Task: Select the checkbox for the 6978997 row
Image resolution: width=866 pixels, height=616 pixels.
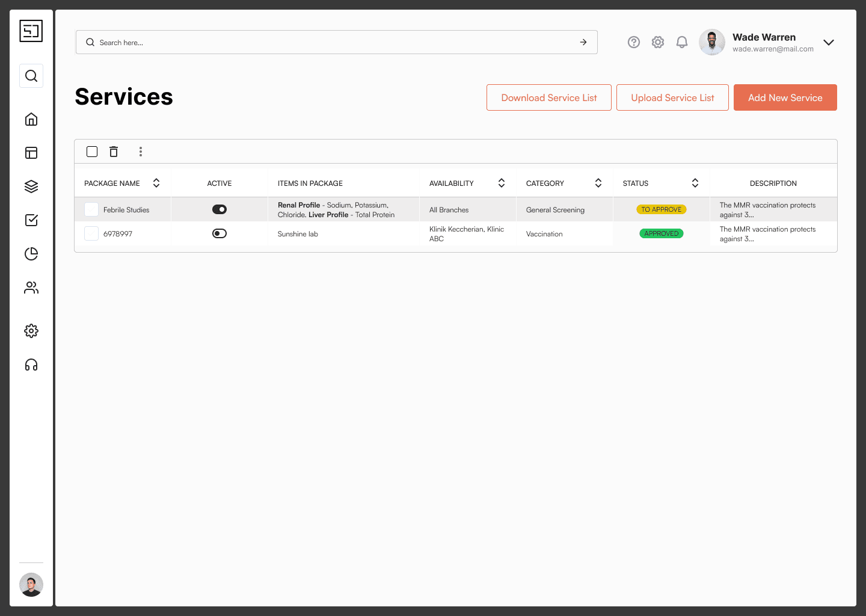Action: [x=91, y=233]
